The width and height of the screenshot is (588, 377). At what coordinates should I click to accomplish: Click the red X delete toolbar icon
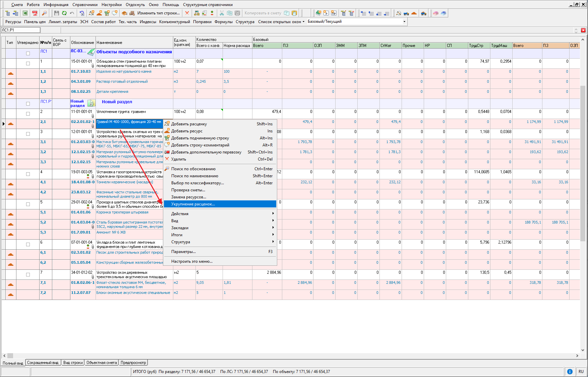[x=187, y=13]
